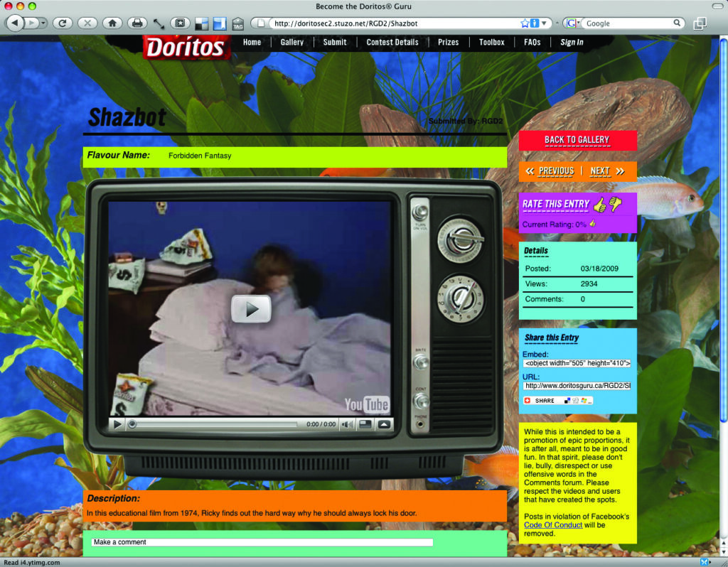Rate entry with thumbs down icon
728x567 pixels.
click(x=615, y=204)
